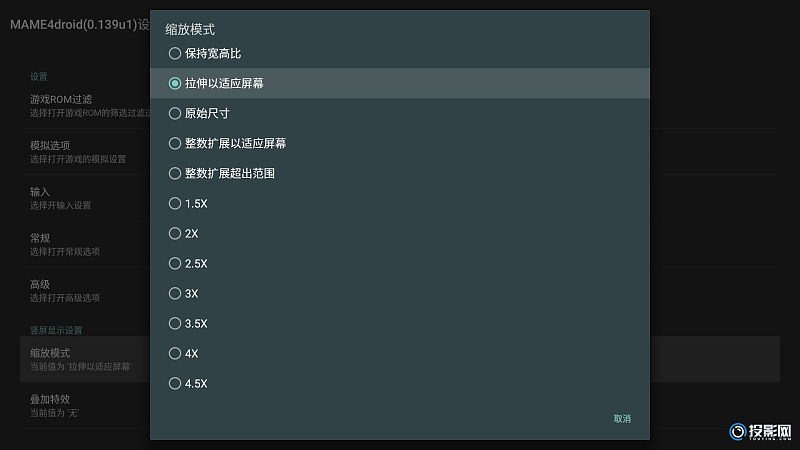The height and width of the screenshot is (450, 800).
Task: Open the 游戏ROM过滤 settings entry
Action: (85, 106)
